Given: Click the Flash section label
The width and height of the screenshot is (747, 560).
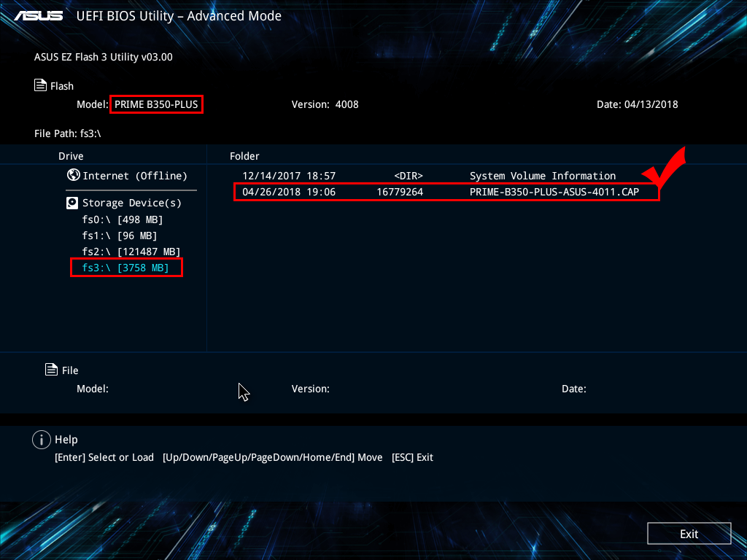Looking at the screenshot, I should 62,86.
